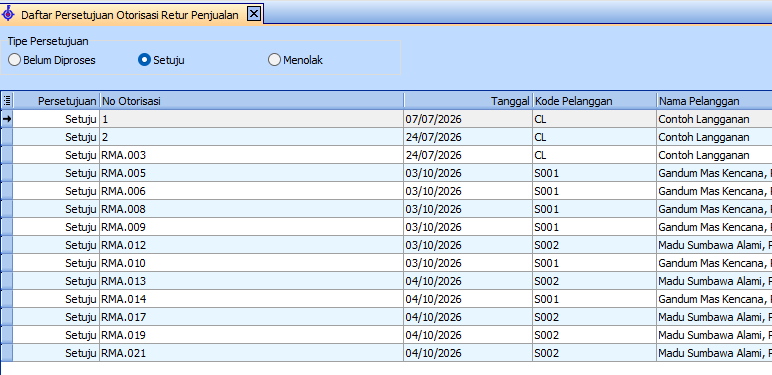Click the date in RMA.005 row
Image resolution: width=772 pixels, height=375 pixels.
click(x=468, y=173)
